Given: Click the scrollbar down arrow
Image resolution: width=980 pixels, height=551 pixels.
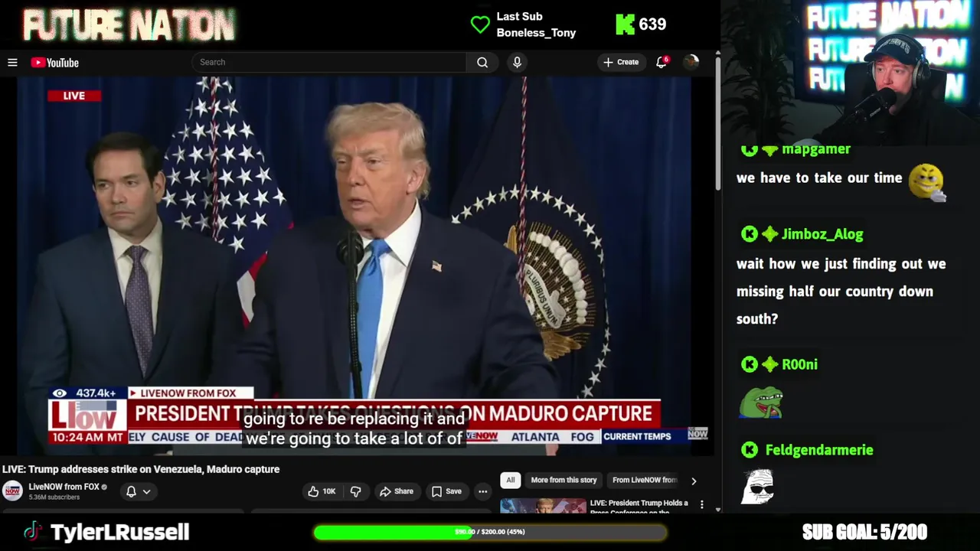Looking at the screenshot, I should coord(717,509).
